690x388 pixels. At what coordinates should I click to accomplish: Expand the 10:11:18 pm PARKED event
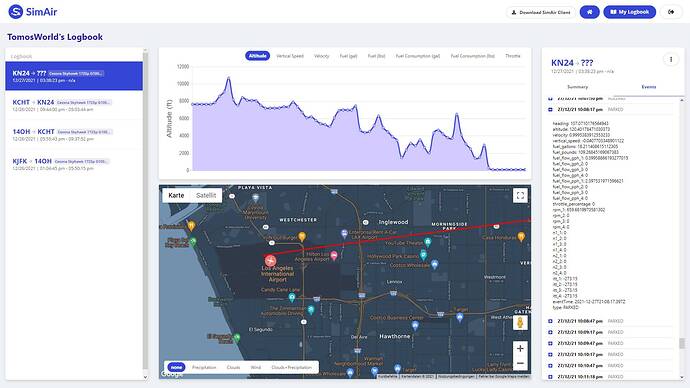click(x=550, y=377)
